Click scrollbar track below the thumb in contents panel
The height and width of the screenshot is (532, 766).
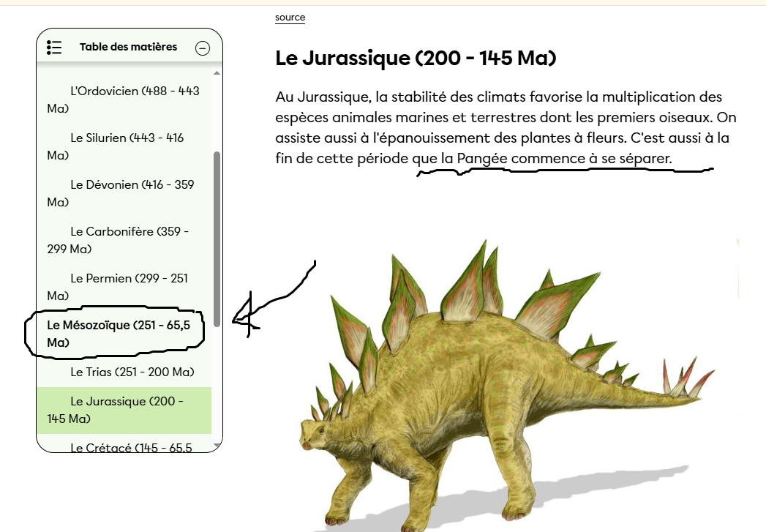217,388
